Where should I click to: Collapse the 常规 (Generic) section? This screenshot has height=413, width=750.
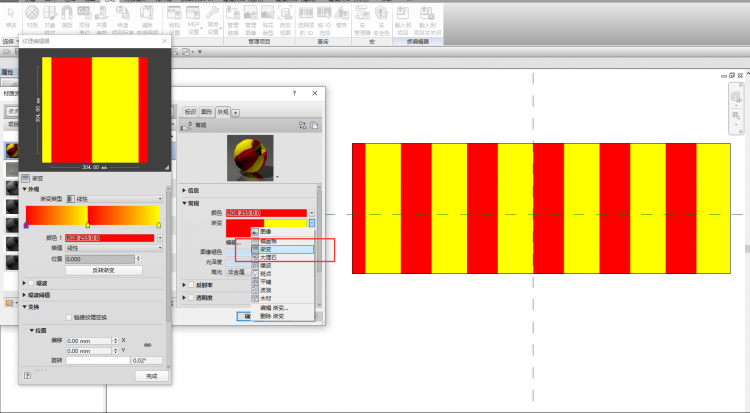pos(184,203)
